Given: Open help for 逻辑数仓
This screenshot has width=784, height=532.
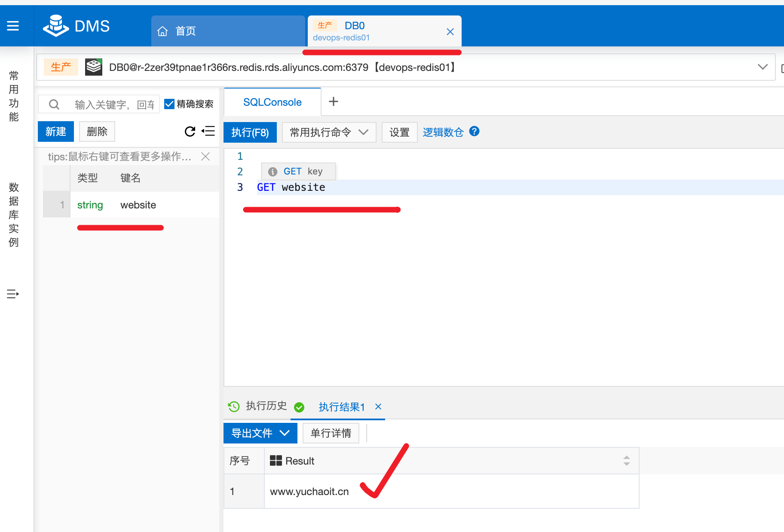Looking at the screenshot, I should 474,131.
